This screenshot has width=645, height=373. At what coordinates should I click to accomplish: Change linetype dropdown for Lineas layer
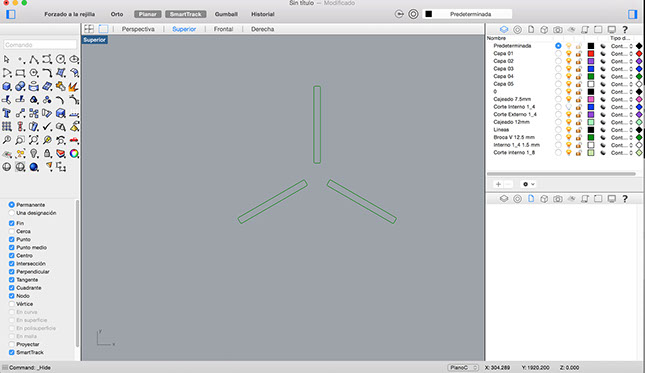pos(622,130)
